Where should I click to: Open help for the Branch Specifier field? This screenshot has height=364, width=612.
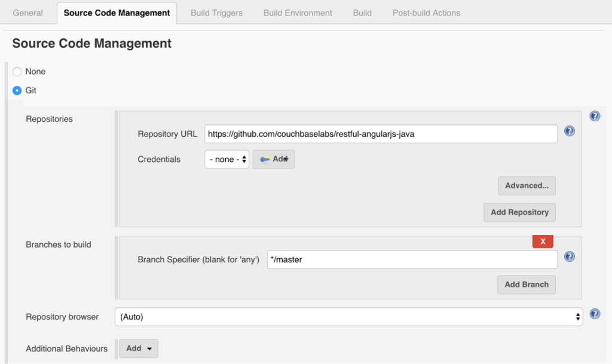(x=569, y=256)
